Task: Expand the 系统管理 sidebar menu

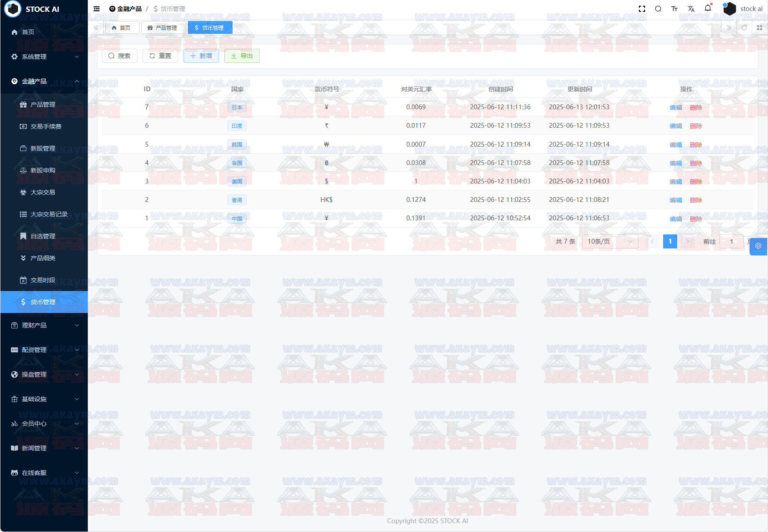Action: pos(44,57)
